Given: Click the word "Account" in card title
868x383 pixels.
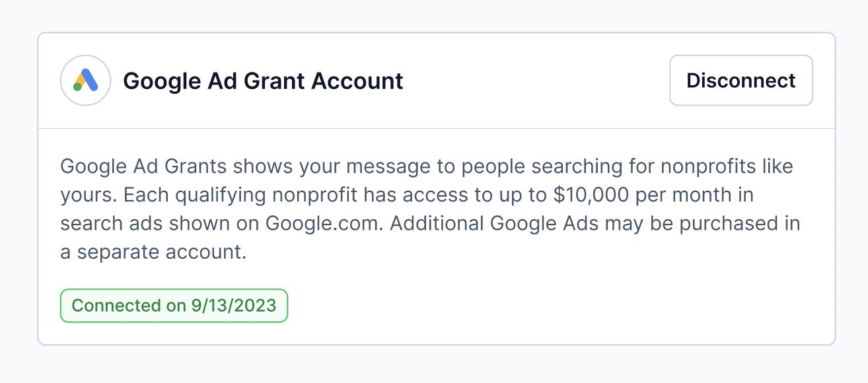Looking at the screenshot, I should coord(357,81).
